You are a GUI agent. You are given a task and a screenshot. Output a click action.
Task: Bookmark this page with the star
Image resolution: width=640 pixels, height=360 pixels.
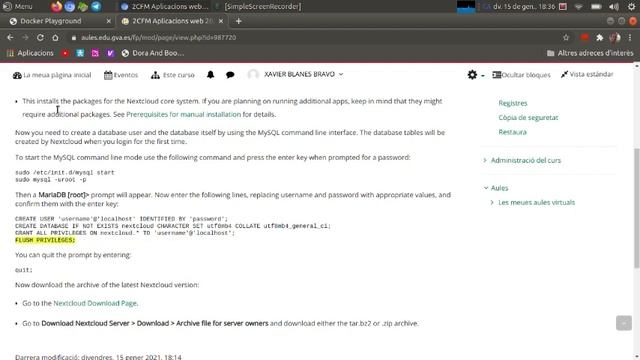tap(566, 37)
